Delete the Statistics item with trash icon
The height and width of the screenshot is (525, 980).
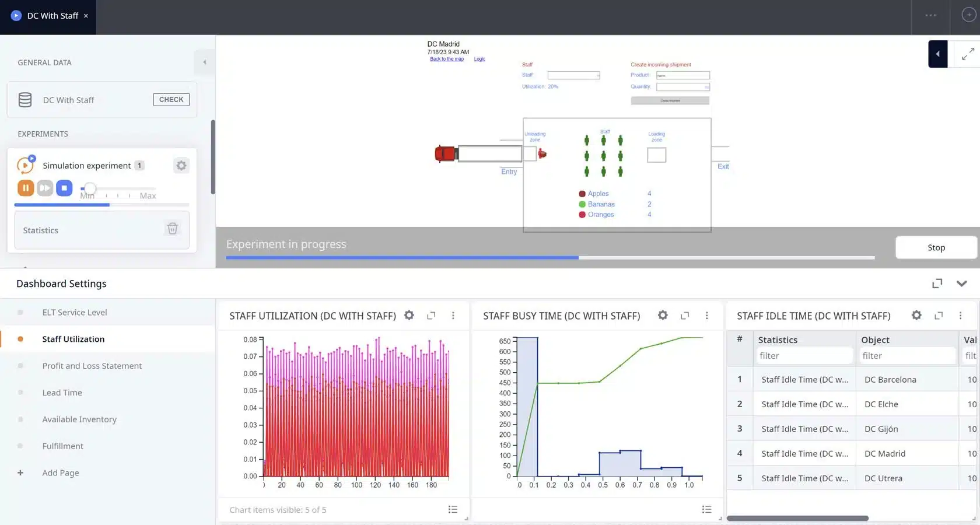click(172, 229)
